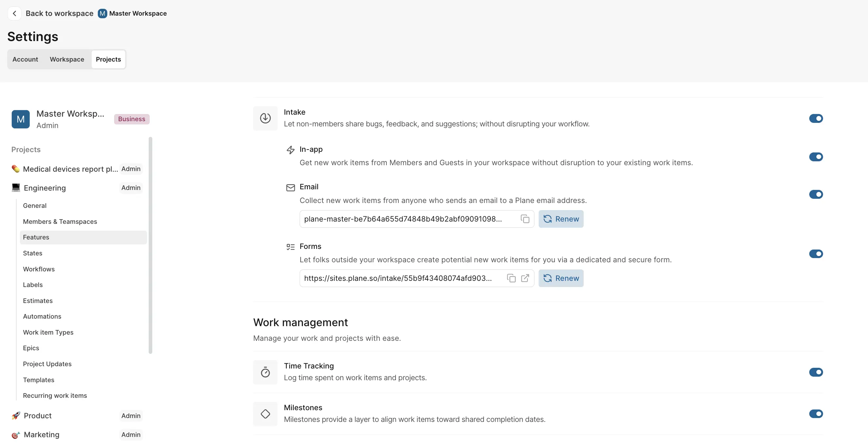Copy the Plane intake email address

[525, 219]
